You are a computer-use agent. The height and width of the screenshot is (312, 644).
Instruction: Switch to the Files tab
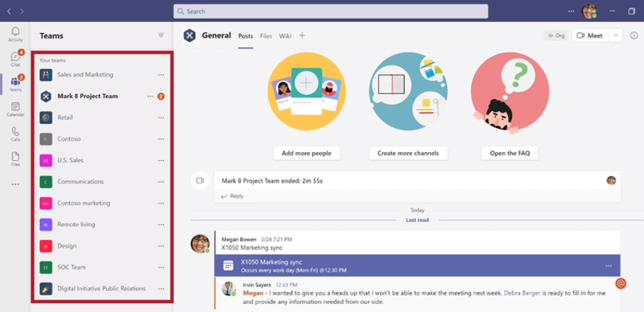[266, 36]
